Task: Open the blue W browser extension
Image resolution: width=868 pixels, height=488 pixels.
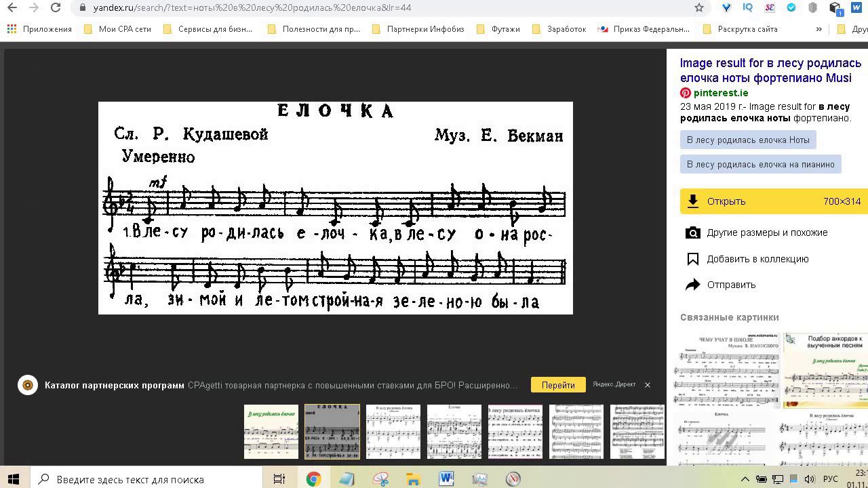Action: [x=856, y=7]
